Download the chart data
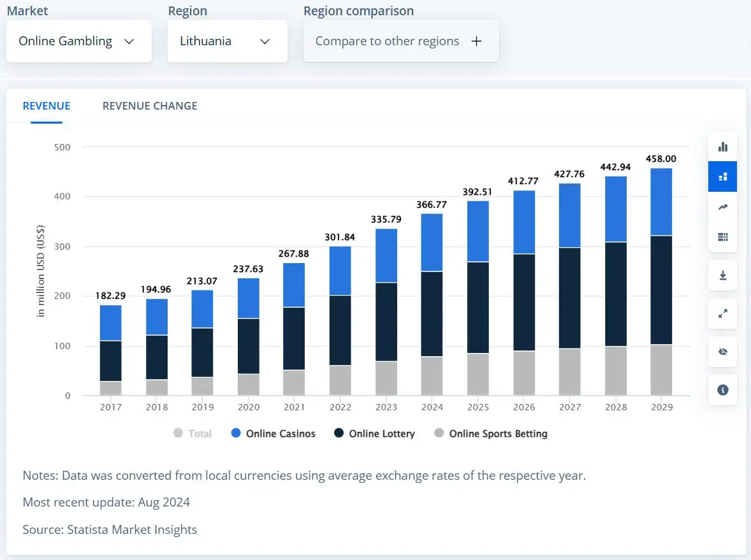 tap(722, 275)
